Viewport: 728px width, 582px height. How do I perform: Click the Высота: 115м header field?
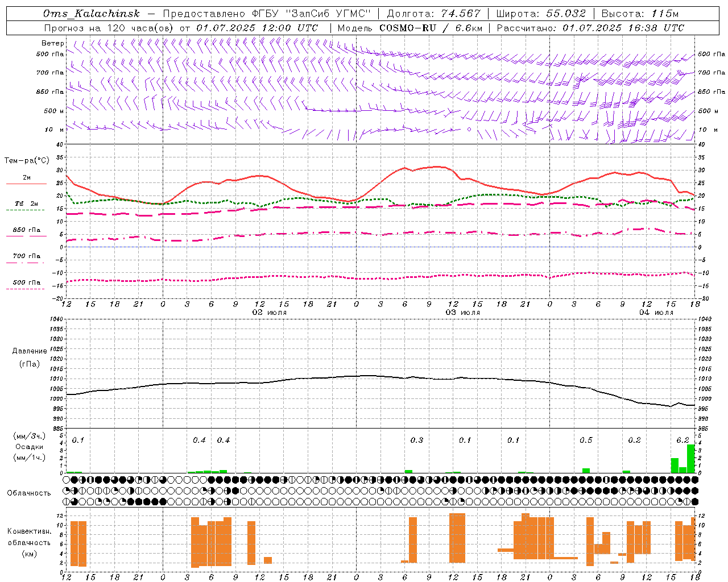click(640, 14)
